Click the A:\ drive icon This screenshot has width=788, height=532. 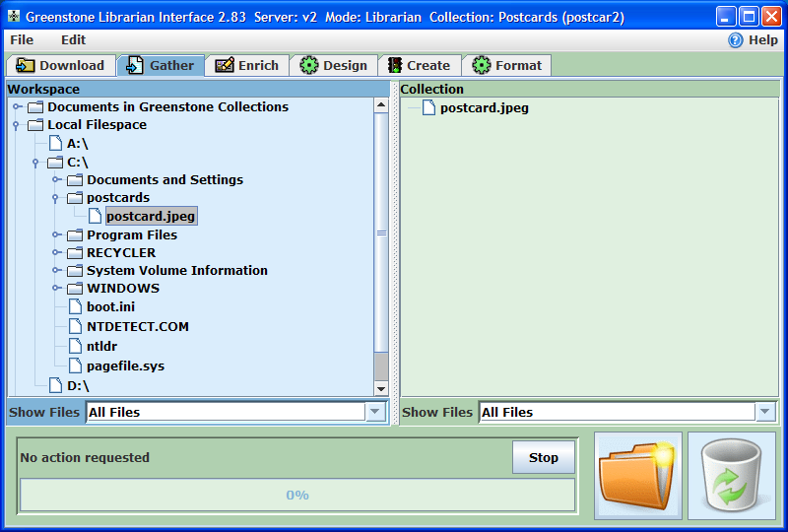[55, 143]
